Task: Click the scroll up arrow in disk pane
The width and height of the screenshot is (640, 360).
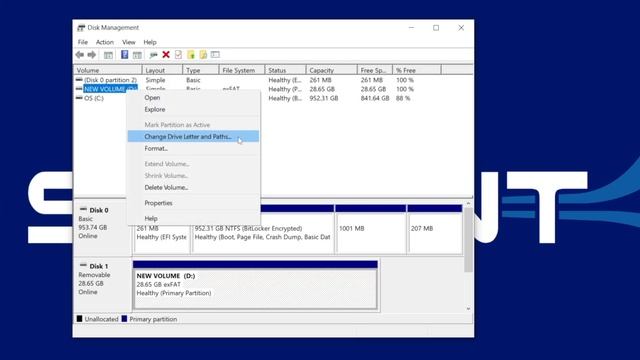Action: point(468,203)
